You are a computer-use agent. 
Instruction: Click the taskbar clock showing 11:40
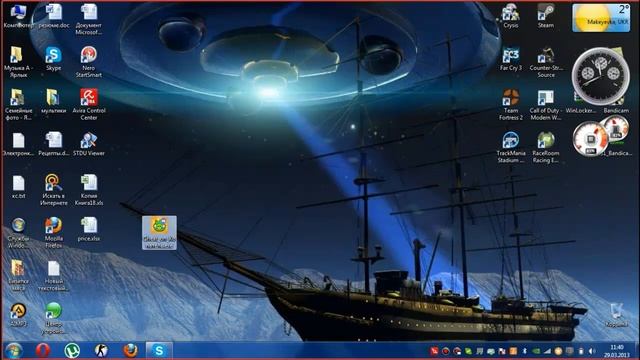coord(617,351)
